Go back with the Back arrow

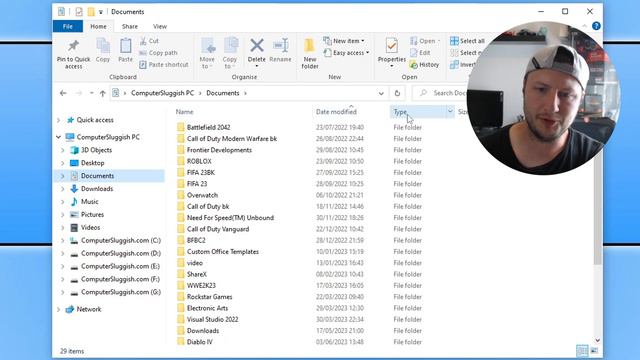63,93
